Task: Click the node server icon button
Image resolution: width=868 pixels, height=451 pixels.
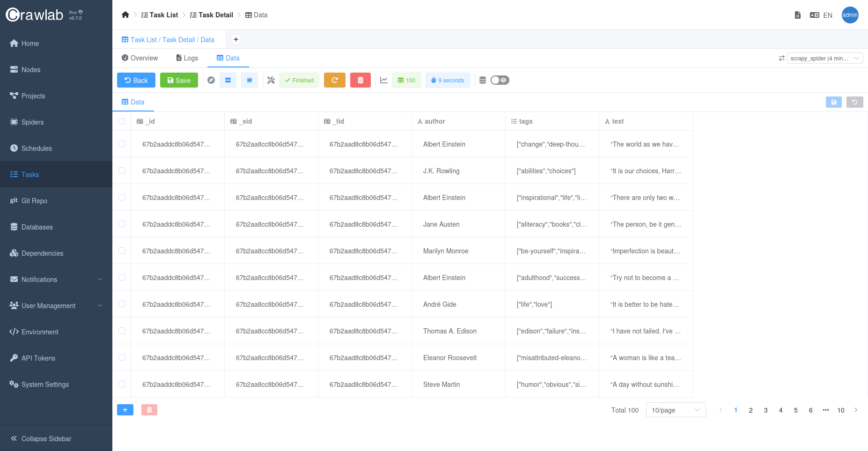Action: point(228,80)
